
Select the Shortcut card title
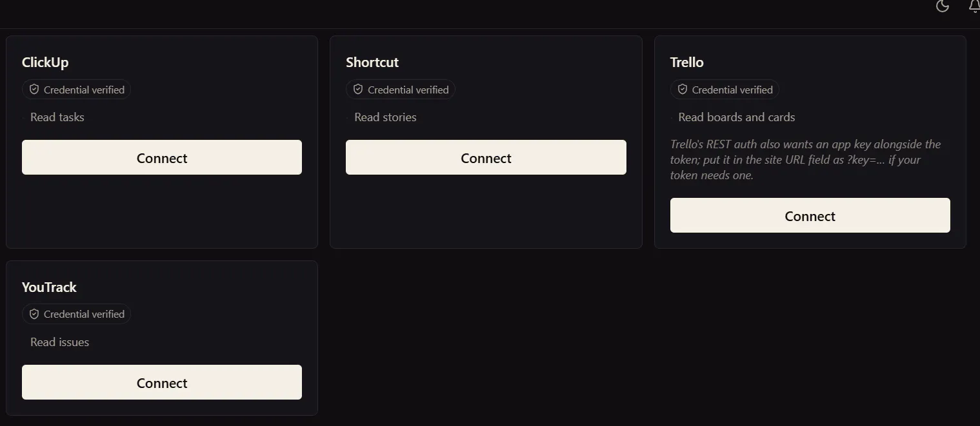click(x=372, y=63)
